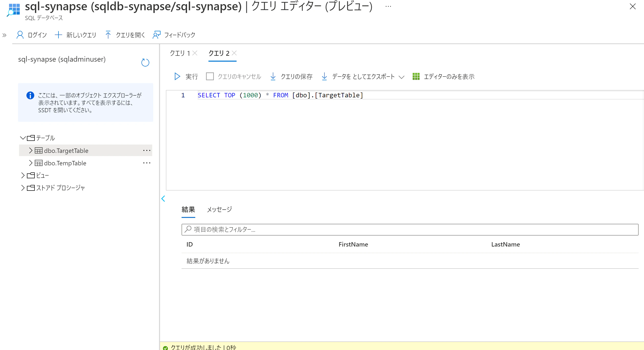
Task: Save the query with クエリの保存
Action: pos(297,77)
